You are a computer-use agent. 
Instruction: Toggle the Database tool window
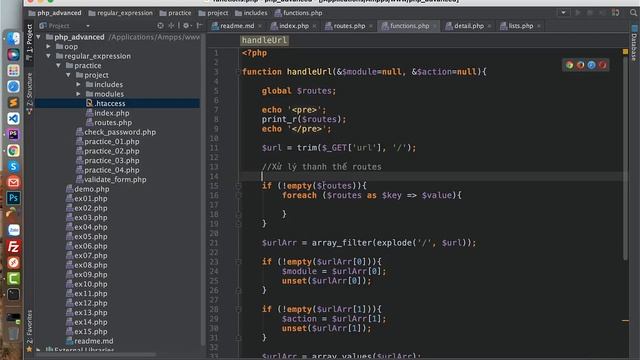634,44
